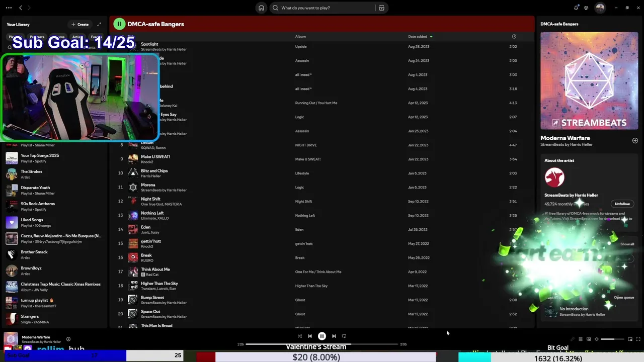
Task: Open Connect to a device icon
Action: 589,339
